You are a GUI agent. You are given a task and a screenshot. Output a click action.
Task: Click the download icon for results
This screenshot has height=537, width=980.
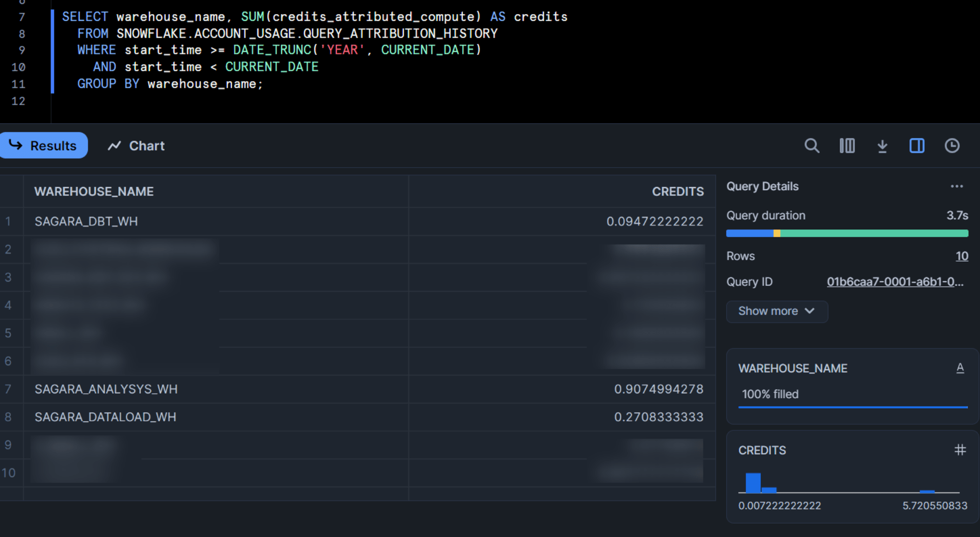point(882,146)
